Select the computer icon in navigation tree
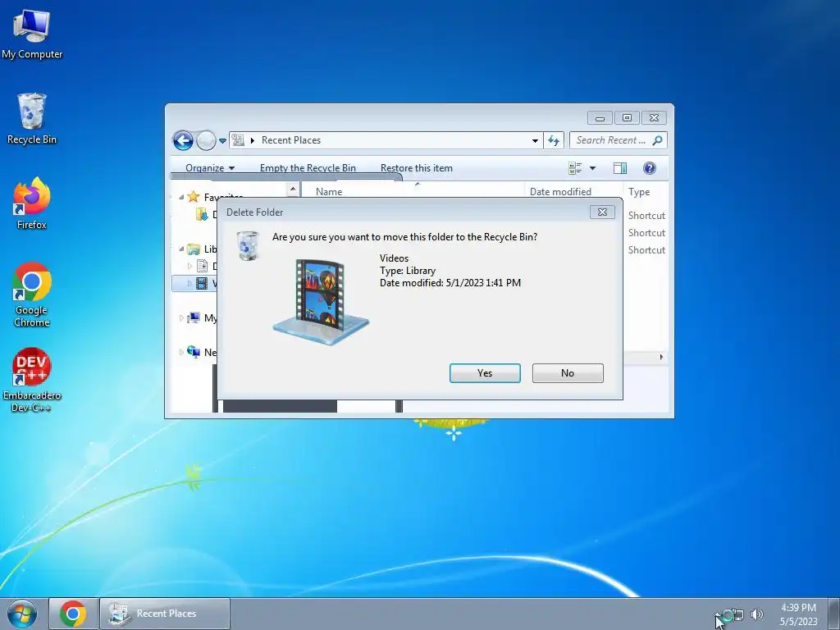Viewport: 840px width, 630px height. pyautogui.click(x=194, y=317)
